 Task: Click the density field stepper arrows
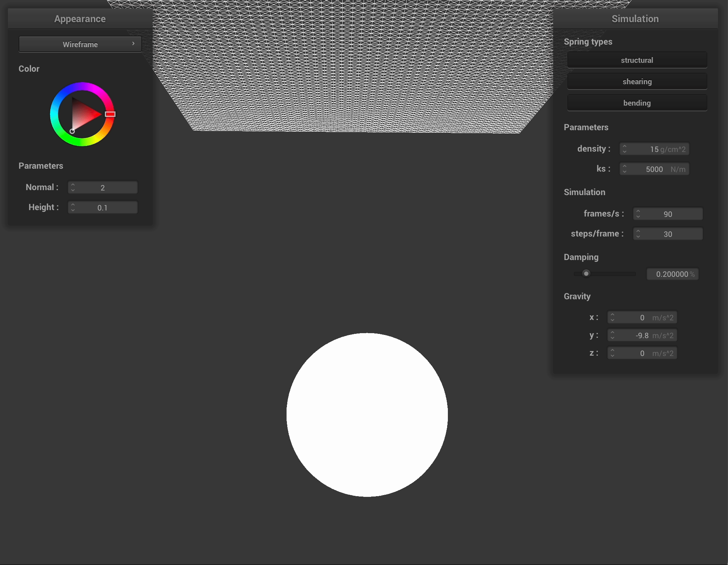[x=625, y=149]
